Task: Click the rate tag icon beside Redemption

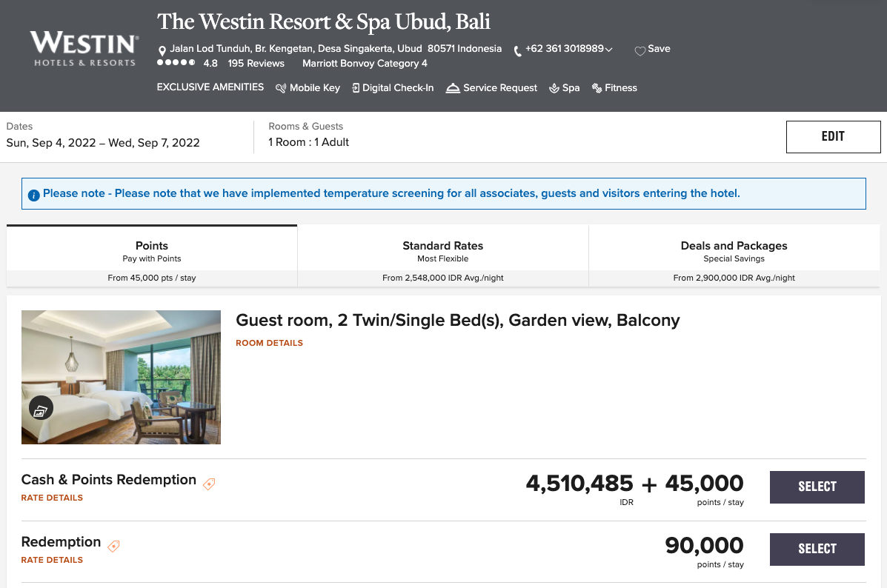Action: pyautogui.click(x=113, y=546)
